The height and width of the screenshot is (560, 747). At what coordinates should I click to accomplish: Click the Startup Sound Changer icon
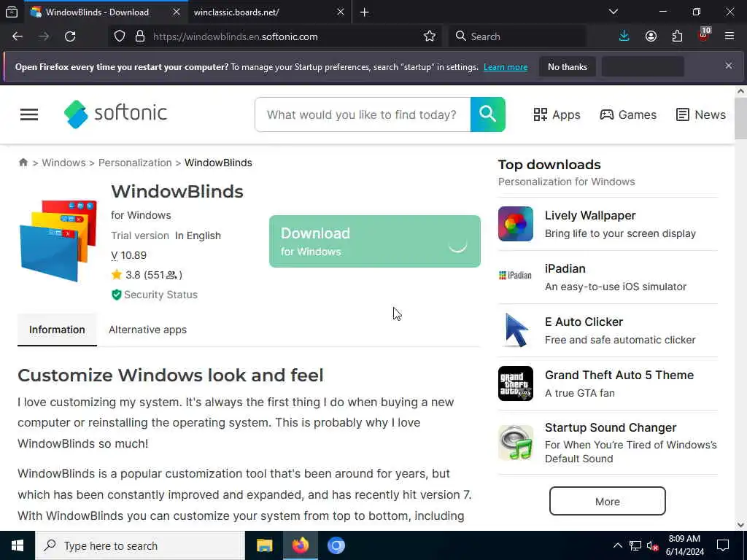(516, 443)
